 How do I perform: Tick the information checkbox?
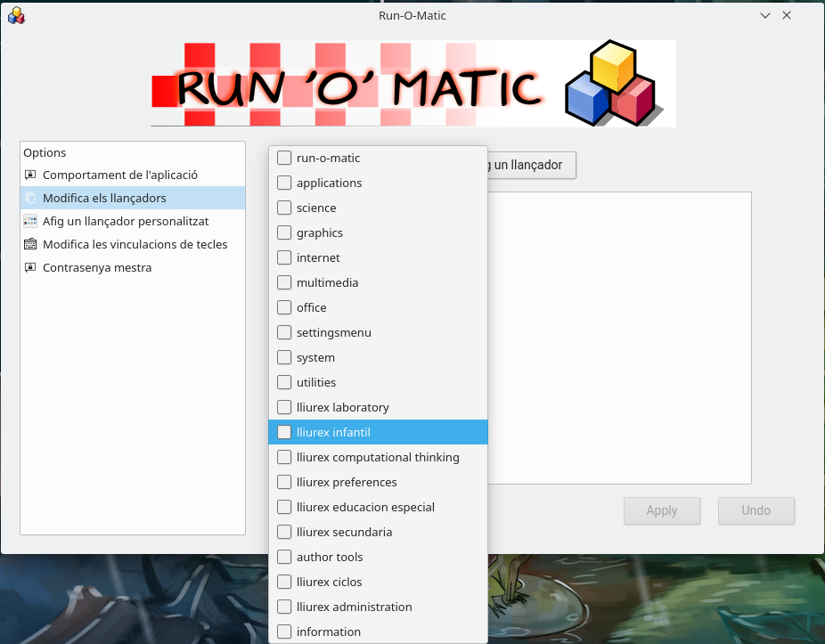click(x=284, y=632)
